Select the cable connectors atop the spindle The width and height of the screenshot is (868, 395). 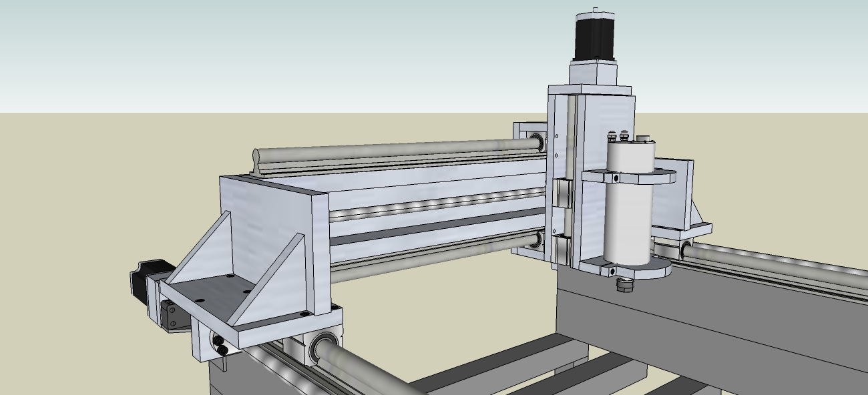click(618, 135)
